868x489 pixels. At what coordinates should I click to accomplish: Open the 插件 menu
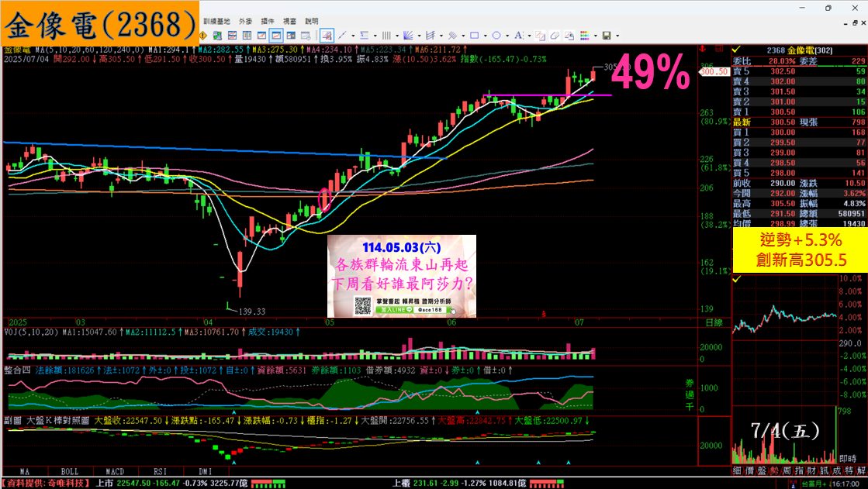click(x=268, y=21)
